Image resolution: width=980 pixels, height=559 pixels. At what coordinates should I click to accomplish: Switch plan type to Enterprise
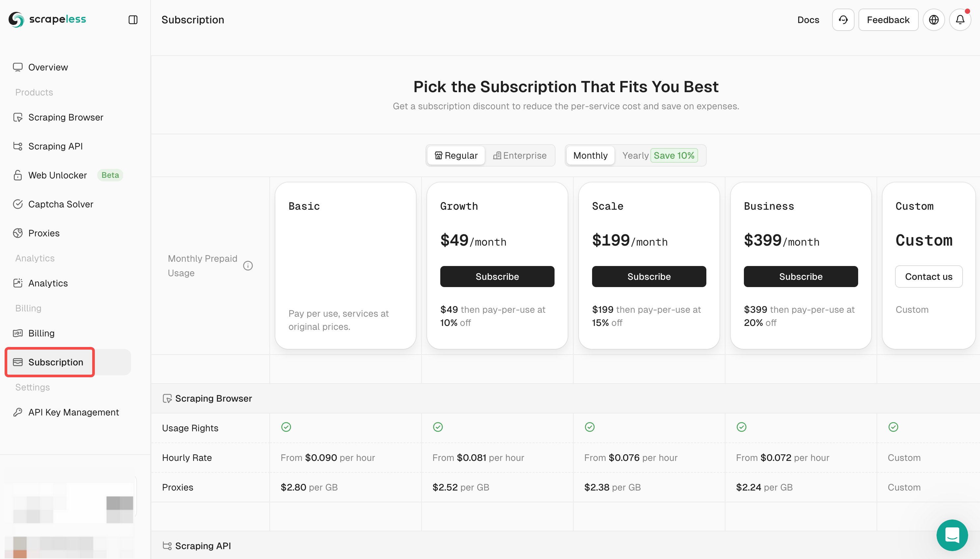(x=520, y=155)
